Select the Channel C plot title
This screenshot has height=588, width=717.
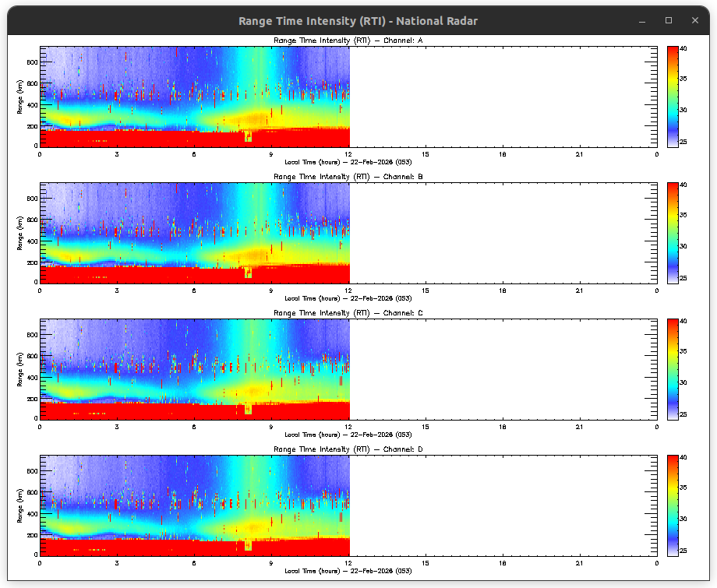[348, 313]
